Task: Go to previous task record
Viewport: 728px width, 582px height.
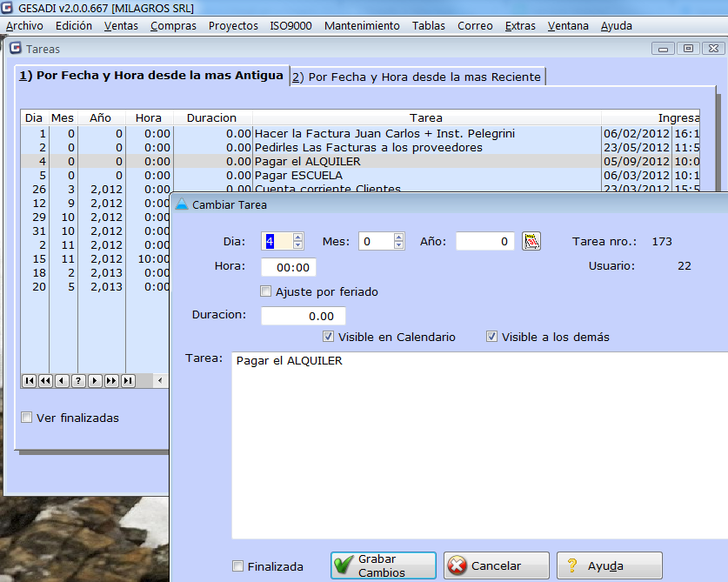Action: (x=62, y=381)
